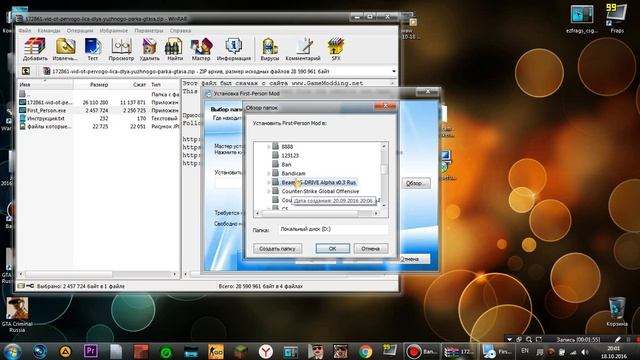Select the Ban folder in the tree
Image resolution: width=640 pixels, height=360 pixels.
[x=286, y=164]
